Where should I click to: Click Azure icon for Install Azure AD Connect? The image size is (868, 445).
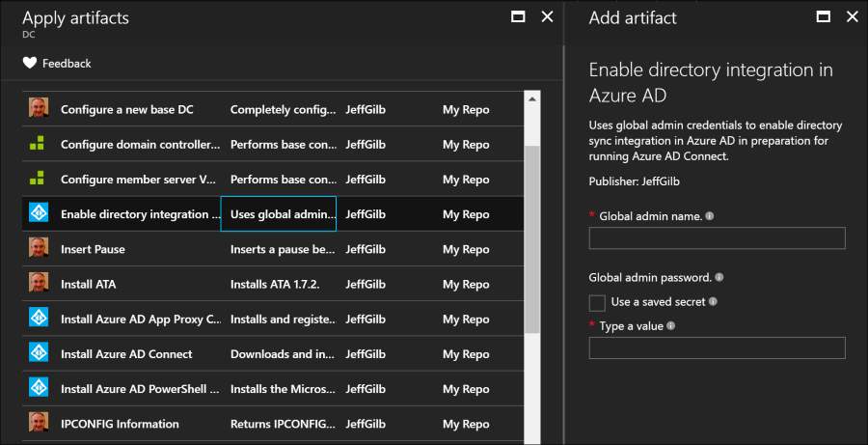click(x=39, y=352)
